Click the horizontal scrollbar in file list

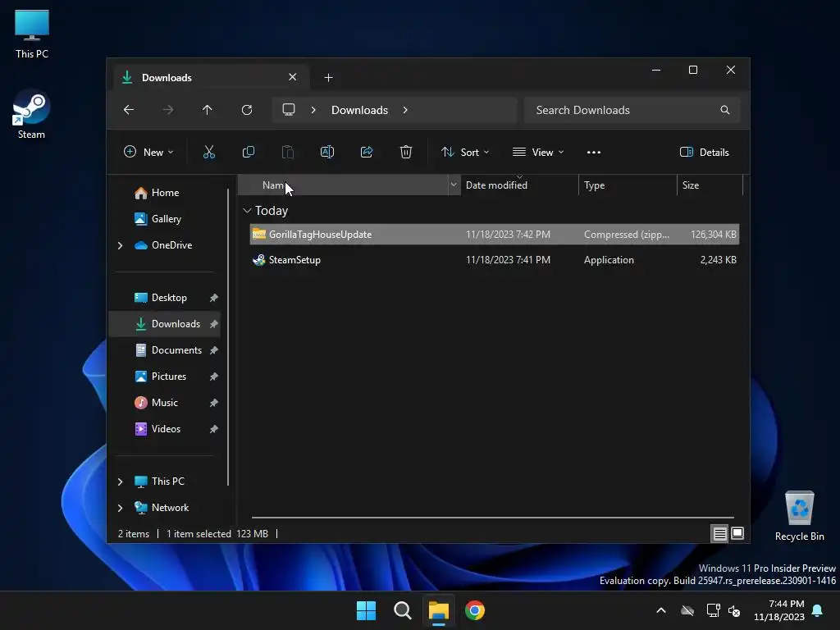click(x=492, y=518)
